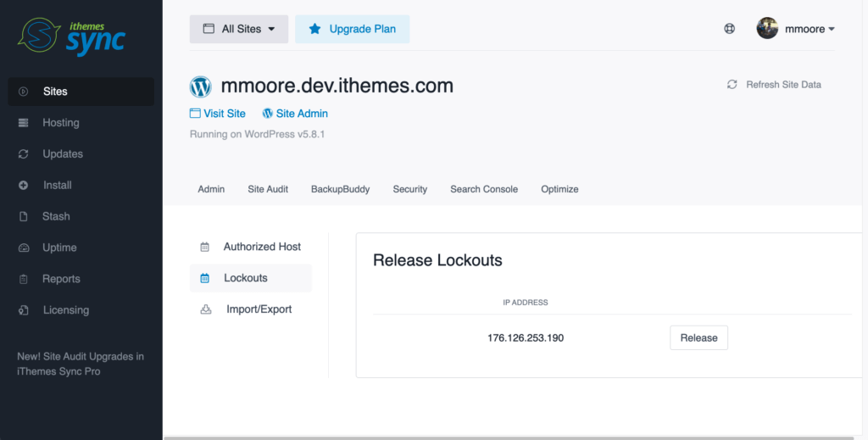Click the horizontal scrollbar at bottom
868x440 pixels.
(509, 437)
